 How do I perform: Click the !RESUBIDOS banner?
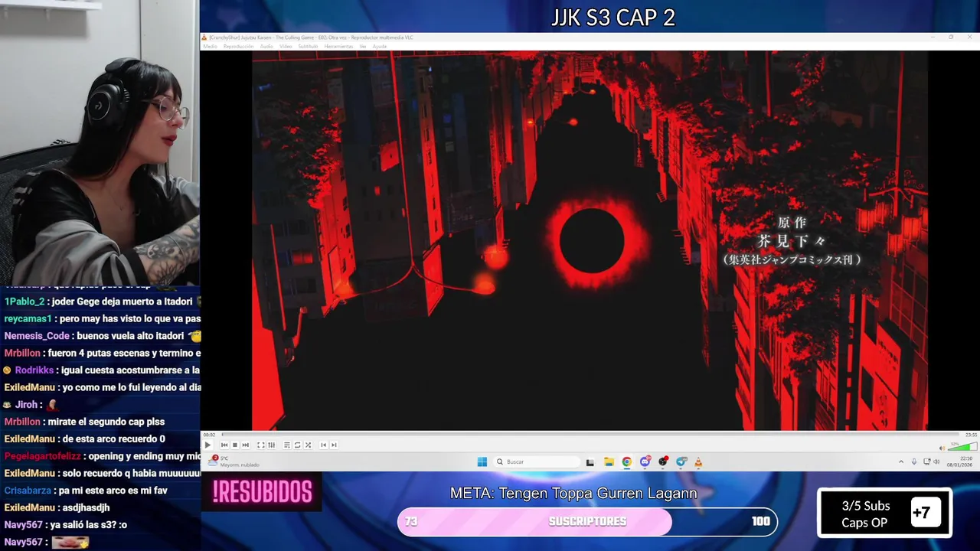click(x=262, y=491)
